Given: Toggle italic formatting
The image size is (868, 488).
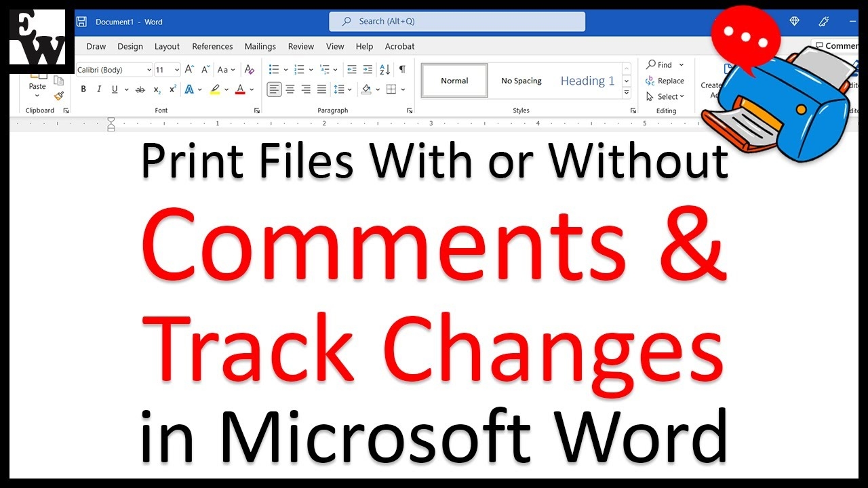Looking at the screenshot, I should [x=99, y=89].
